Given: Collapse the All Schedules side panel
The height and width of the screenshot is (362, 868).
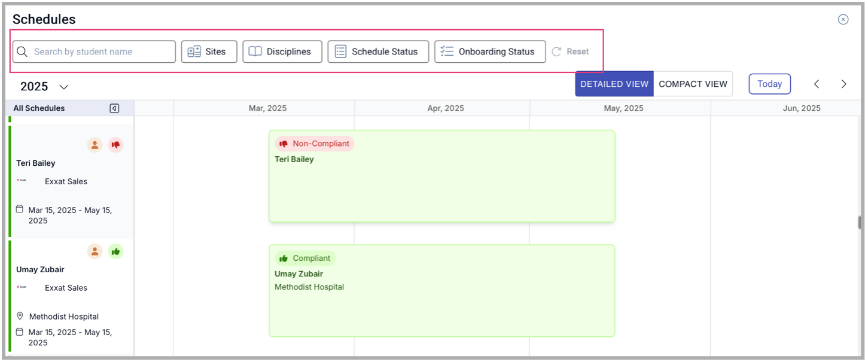Looking at the screenshot, I should (114, 108).
